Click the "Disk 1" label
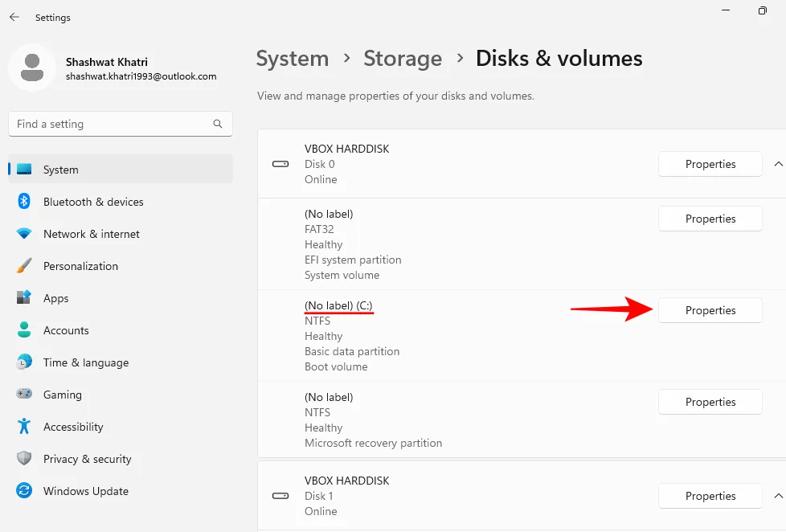Image resolution: width=786 pixels, height=532 pixels. coord(319,496)
